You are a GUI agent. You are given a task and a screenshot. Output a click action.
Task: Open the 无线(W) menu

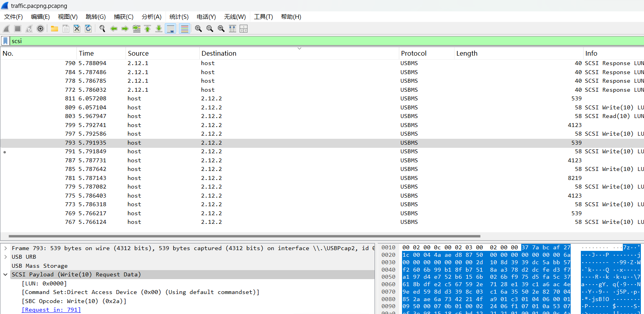pyautogui.click(x=235, y=17)
